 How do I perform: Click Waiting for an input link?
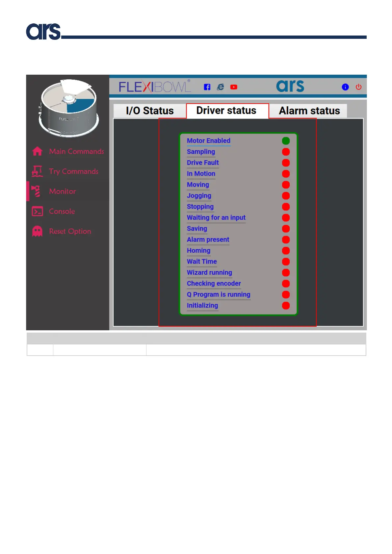pos(216,217)
